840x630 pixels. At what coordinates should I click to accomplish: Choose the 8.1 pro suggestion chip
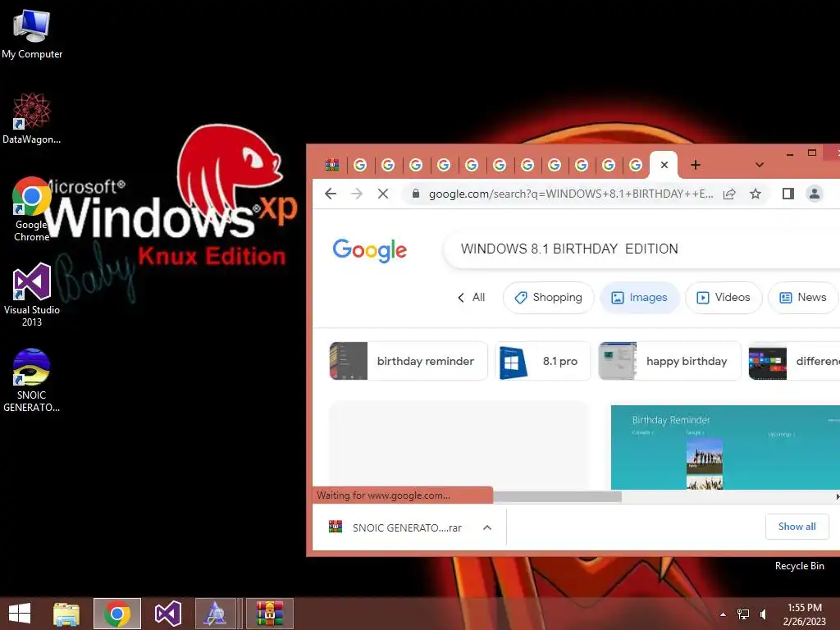[542, 361]
